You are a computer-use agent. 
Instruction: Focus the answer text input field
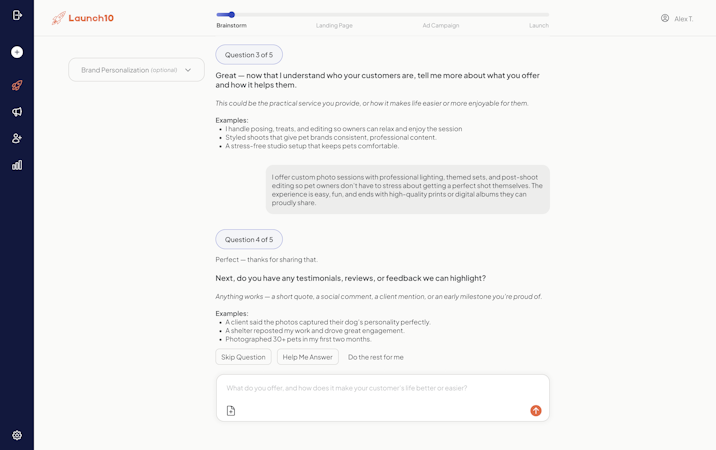tap(382, 388)
